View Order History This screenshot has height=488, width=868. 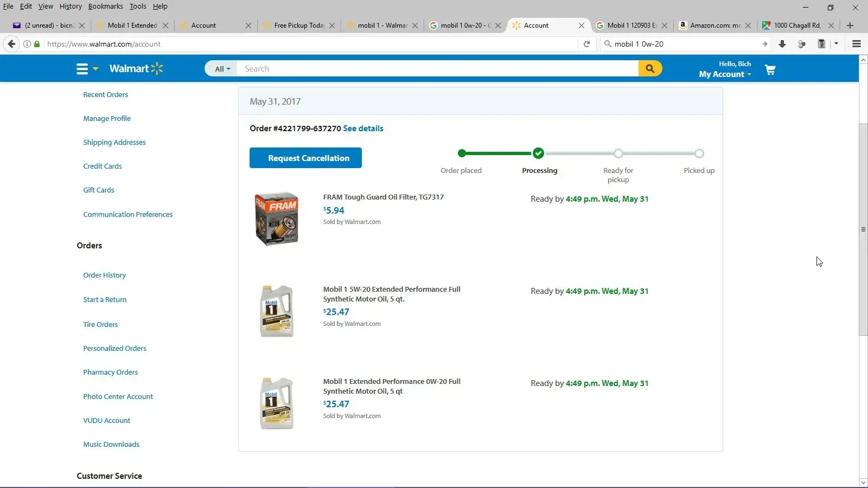click(x=104, y=275)
